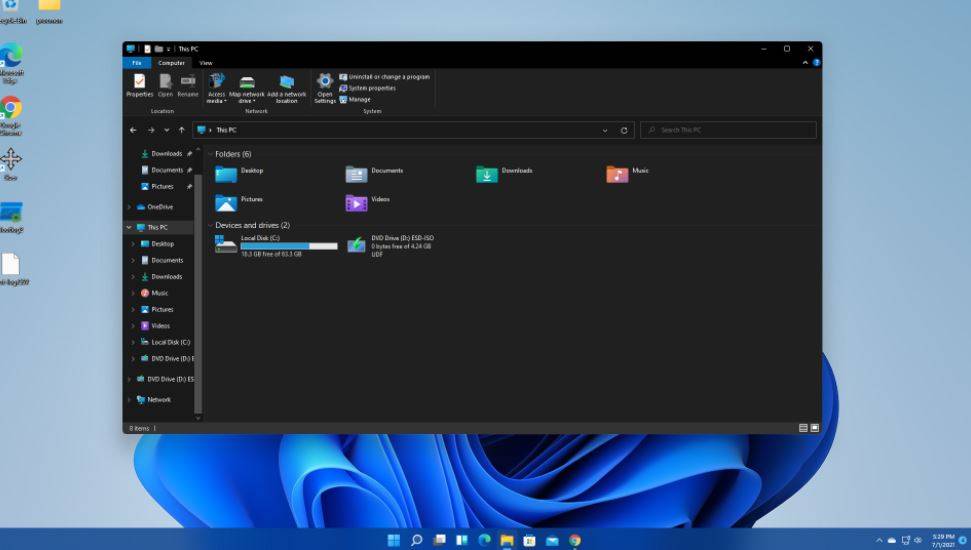Open the Desktop folder in main pane

pyautogui.click(x=239, y=174)
